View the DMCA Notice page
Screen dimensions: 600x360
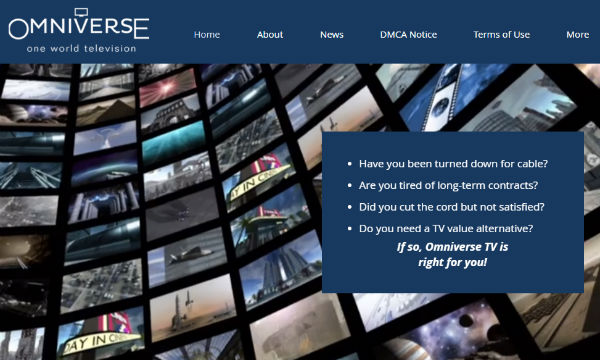coord(408,35)
